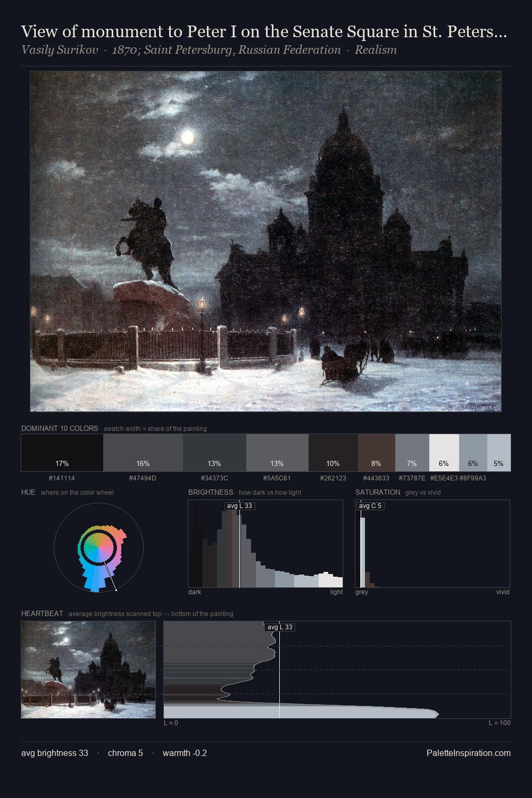532x798 pixels.
Task: Click the SATURATION section heading
Action: pyautogui.click(x=378, y=492)
